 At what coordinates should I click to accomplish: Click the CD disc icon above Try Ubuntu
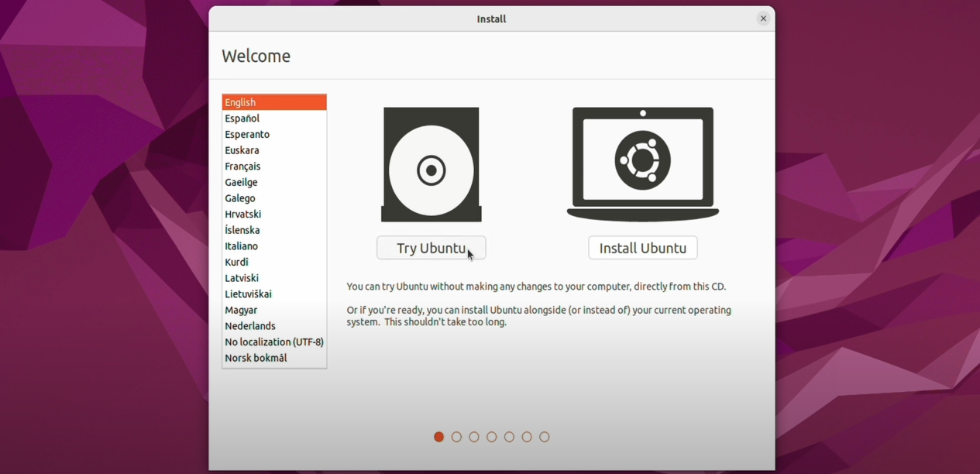click(432, 164)
